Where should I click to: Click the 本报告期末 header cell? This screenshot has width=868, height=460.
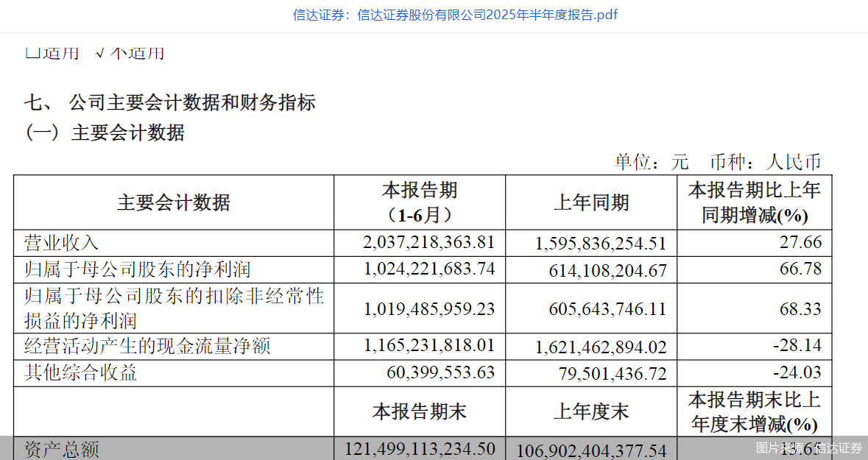tap(418, 411)
